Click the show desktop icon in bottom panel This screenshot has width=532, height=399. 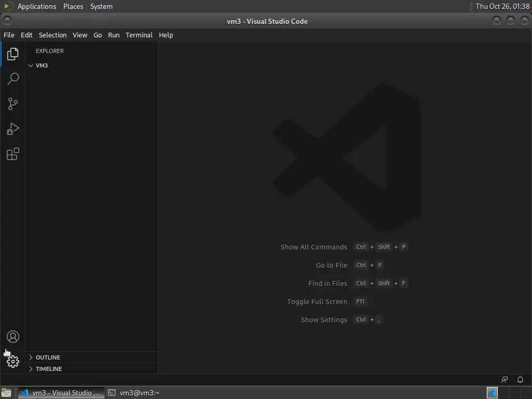point(6,393)
